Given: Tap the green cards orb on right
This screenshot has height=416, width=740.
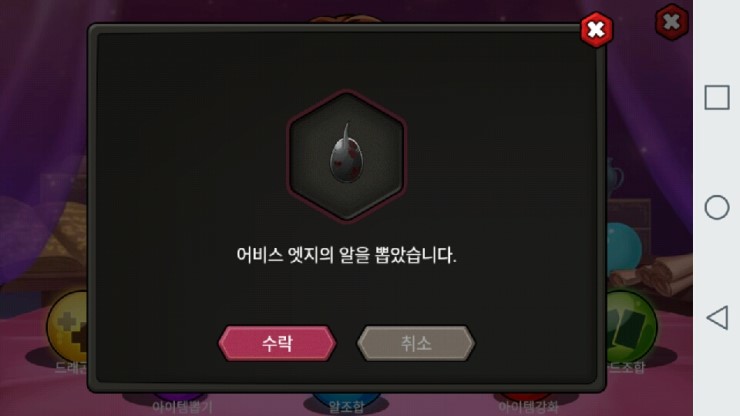Looking at the screenshot, I should [x=631, y=326].
